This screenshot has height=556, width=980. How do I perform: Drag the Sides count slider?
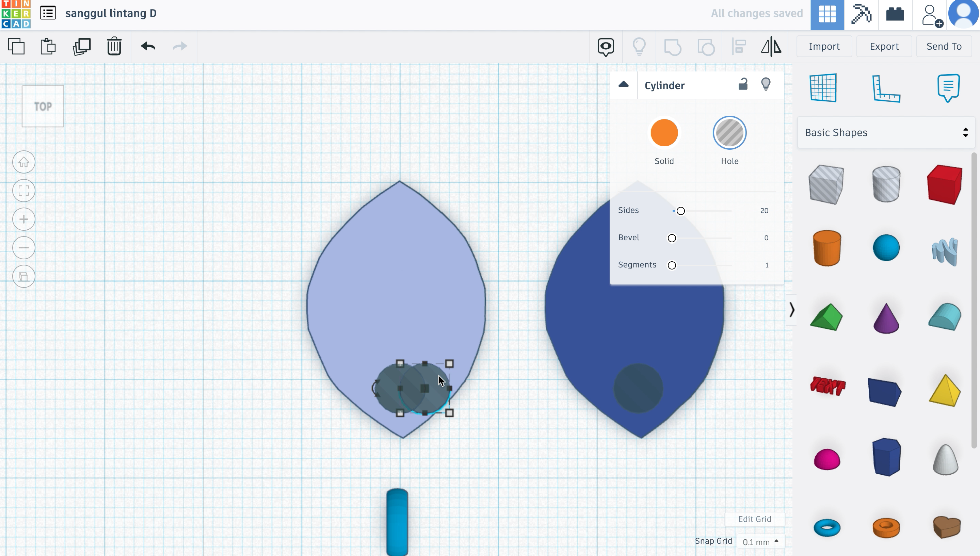pos(680,210)
